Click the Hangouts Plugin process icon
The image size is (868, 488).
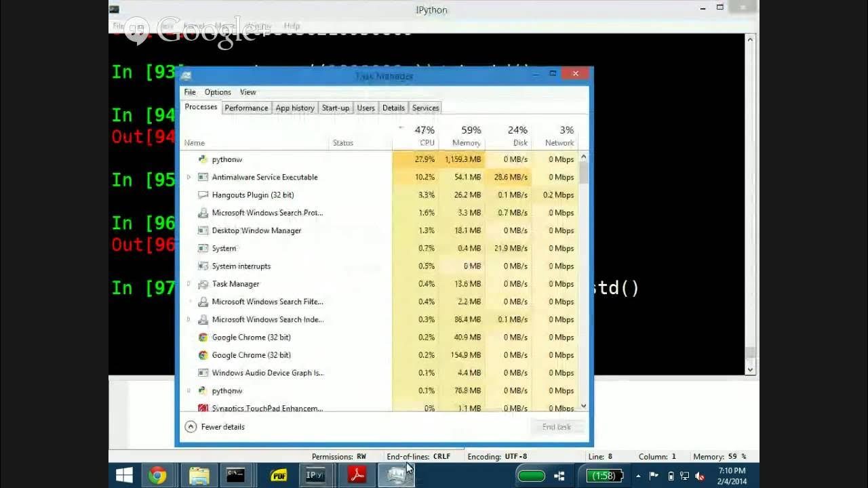pos(202,195)
